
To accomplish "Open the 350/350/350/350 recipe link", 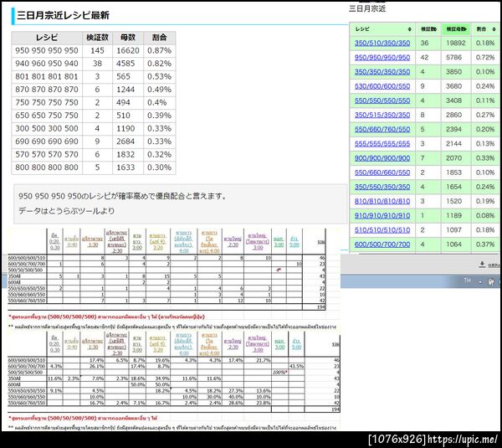I will tap(382, 72).
